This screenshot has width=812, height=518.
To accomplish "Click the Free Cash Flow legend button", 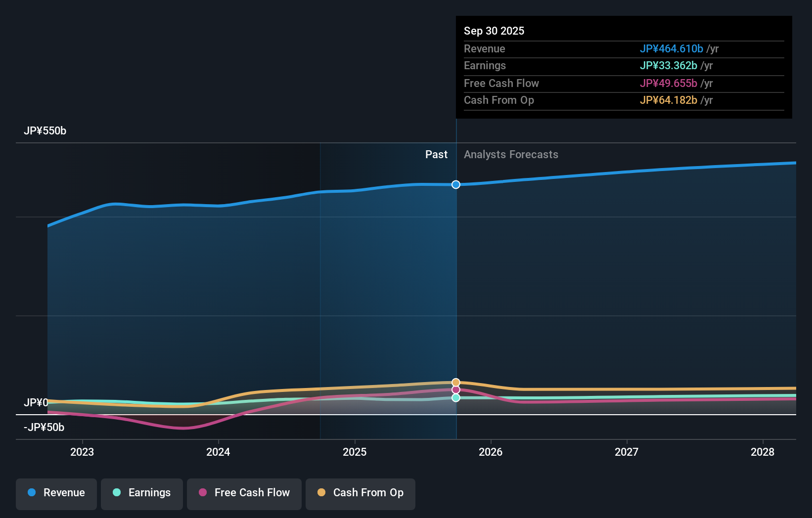I will 244,494.
